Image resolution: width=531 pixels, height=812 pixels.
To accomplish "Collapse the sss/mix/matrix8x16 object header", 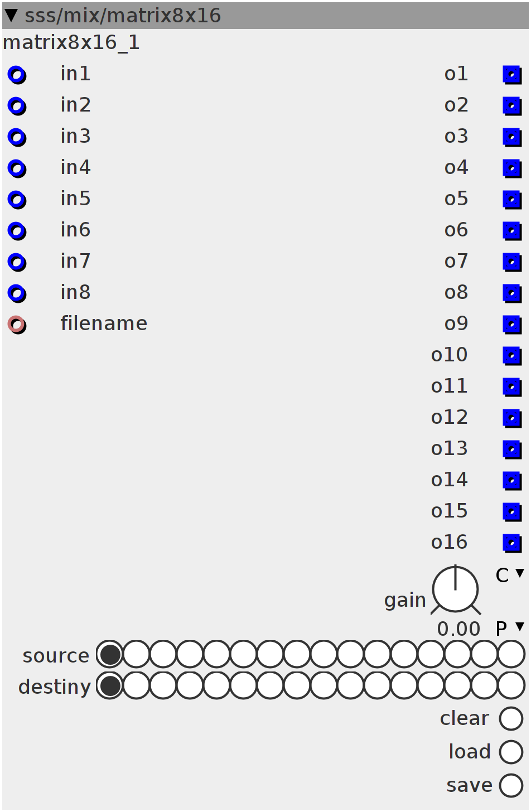I will pyautogui.click(x=11, y=15).
